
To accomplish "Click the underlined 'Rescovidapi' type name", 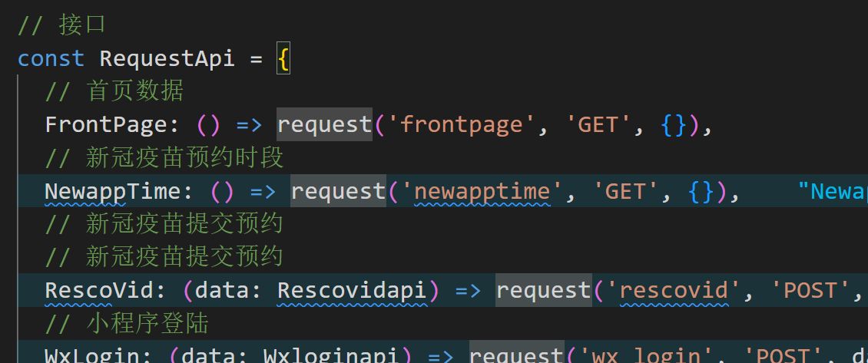I will 352,291.
